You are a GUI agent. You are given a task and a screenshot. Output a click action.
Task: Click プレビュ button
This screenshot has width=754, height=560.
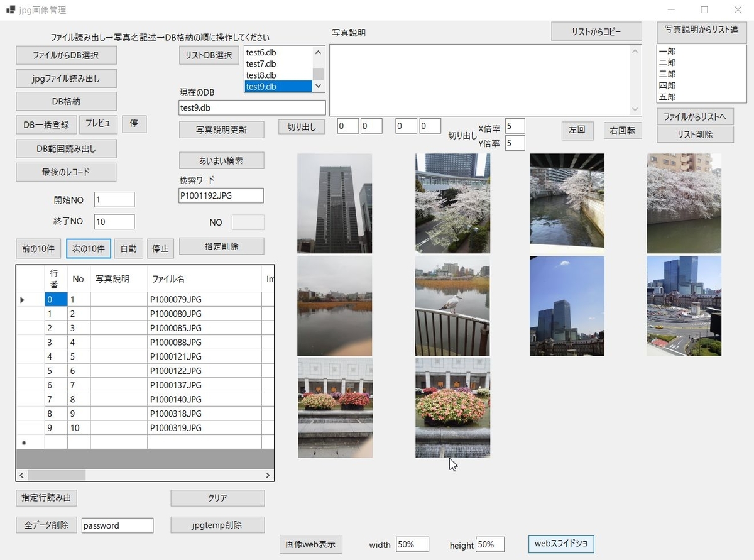tap(98, 124)
